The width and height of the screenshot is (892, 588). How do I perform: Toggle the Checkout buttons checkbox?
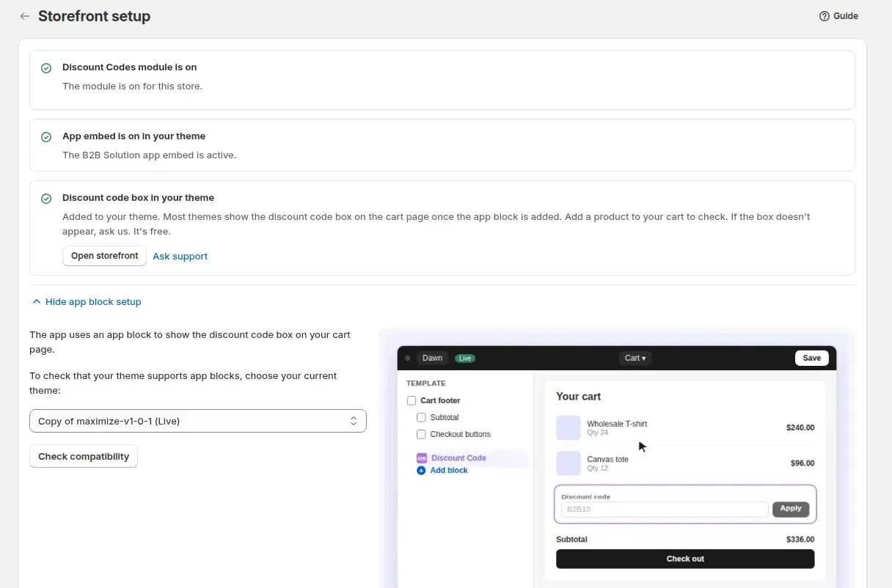pyautogui.click(x=421, y=434)
